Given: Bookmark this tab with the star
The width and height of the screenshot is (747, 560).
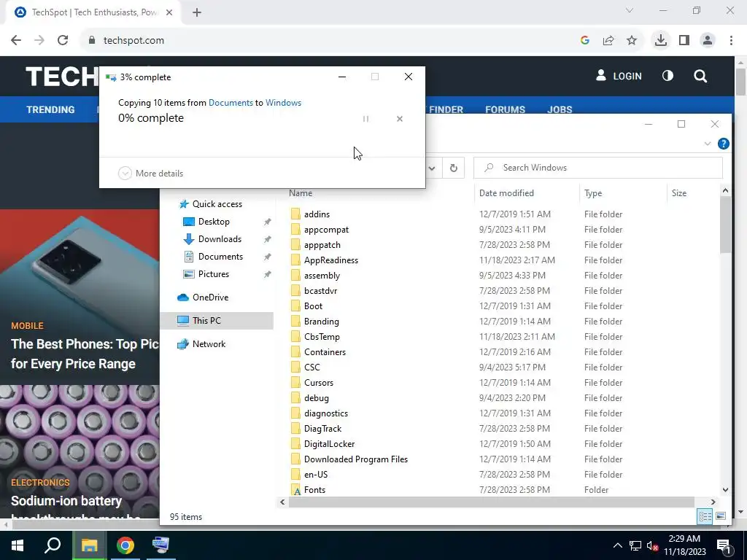Looking at the screenshot, I should click(632, 41).
